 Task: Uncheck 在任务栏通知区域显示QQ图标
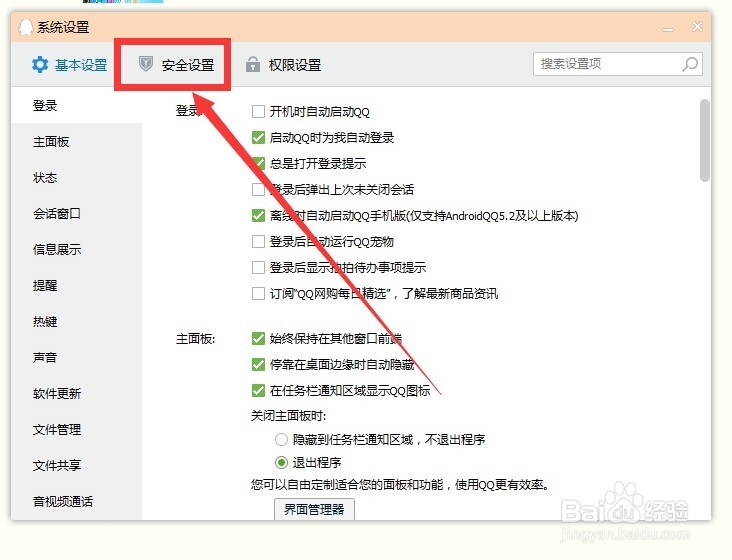(258, 390)
